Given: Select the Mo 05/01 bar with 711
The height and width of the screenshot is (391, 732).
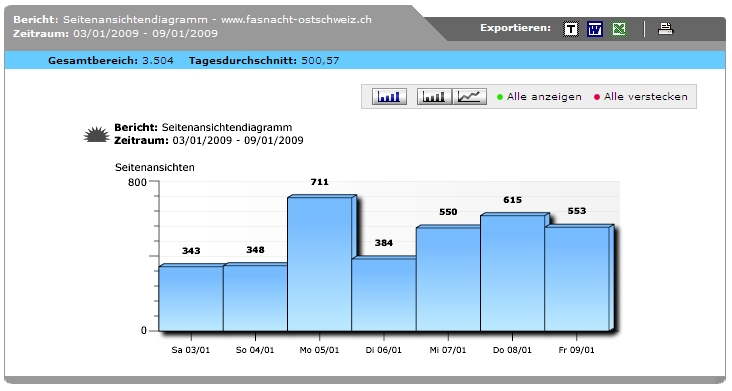Looking at the screenshot, I should [x=320, y=264].
